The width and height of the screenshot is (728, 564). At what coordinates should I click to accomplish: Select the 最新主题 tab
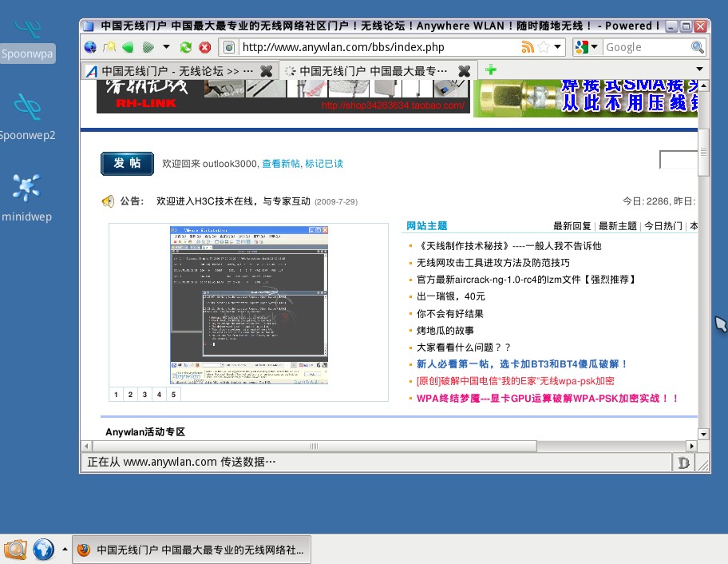pos(618,226)
